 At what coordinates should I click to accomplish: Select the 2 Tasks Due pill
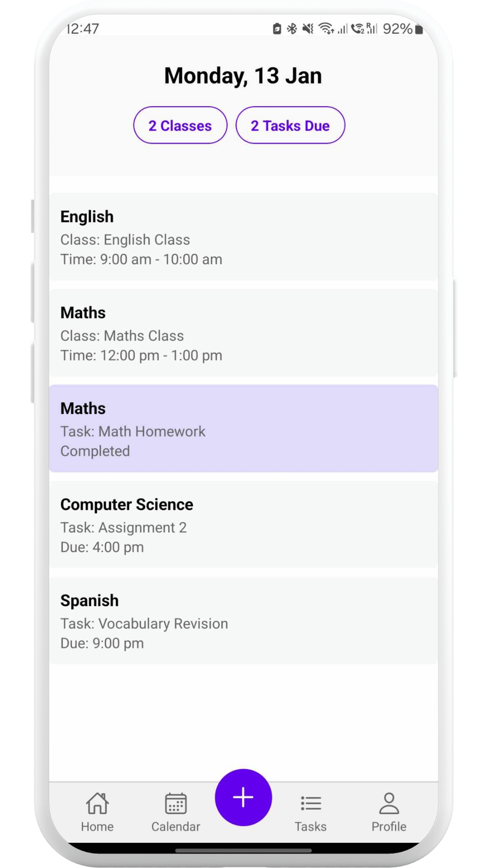point(290,125)
